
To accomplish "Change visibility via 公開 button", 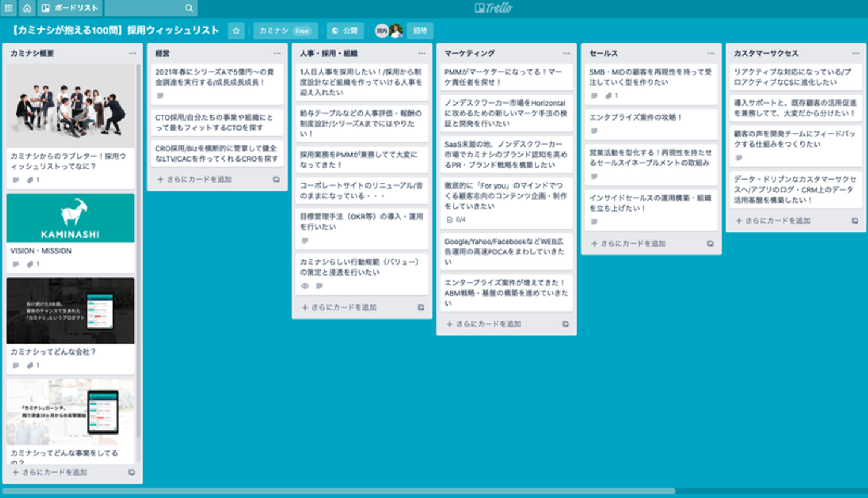I will [x=345, y=31].
